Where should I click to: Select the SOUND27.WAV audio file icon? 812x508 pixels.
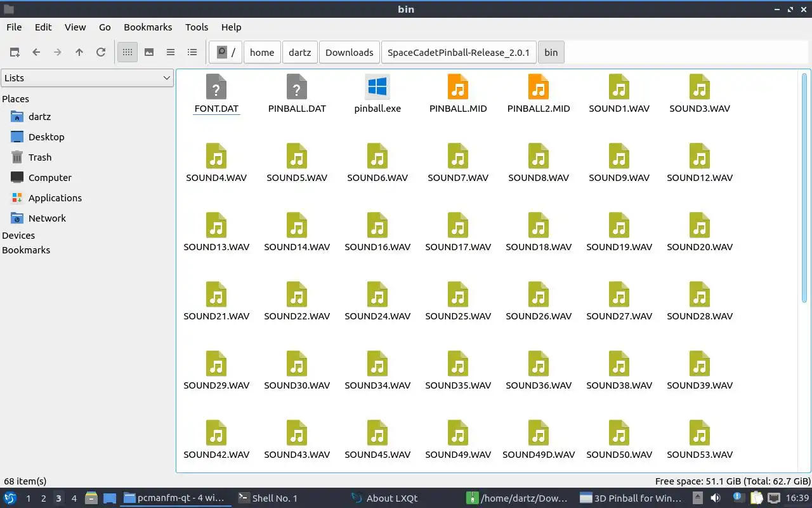click(619, 295)
